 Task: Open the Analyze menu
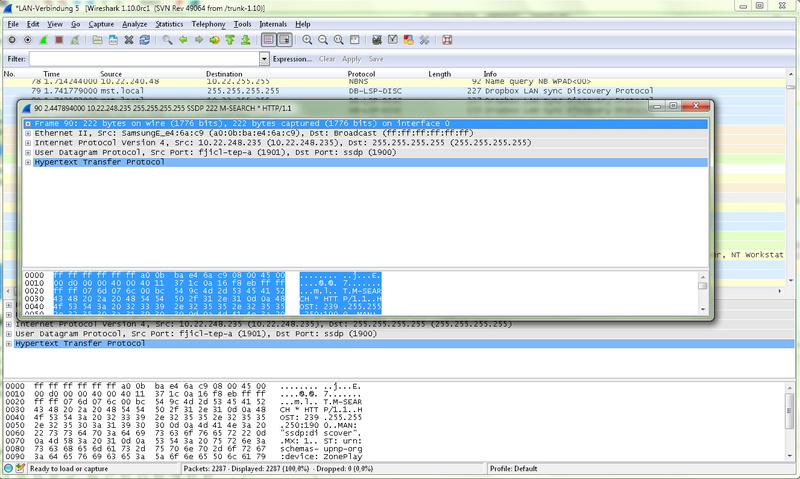(x=134, y=24)
